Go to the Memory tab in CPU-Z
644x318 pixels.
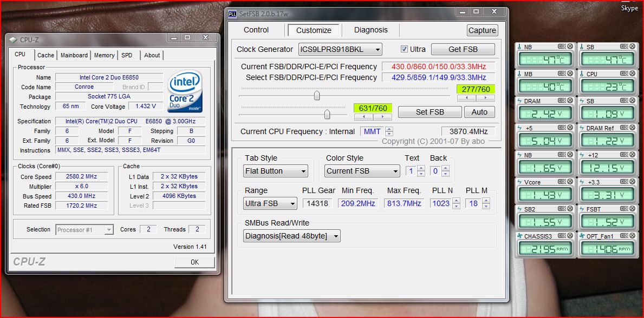pos(105,55)
